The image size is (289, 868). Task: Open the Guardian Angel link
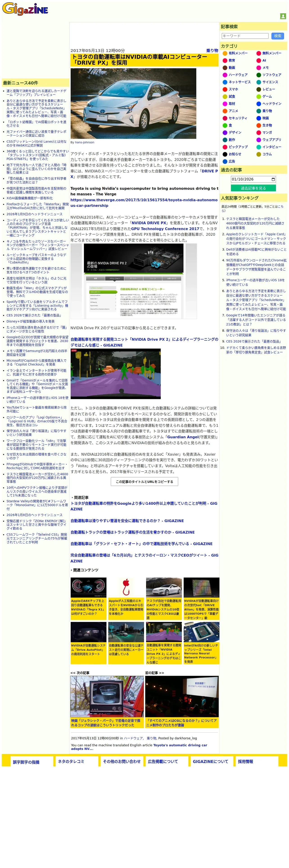183,437
